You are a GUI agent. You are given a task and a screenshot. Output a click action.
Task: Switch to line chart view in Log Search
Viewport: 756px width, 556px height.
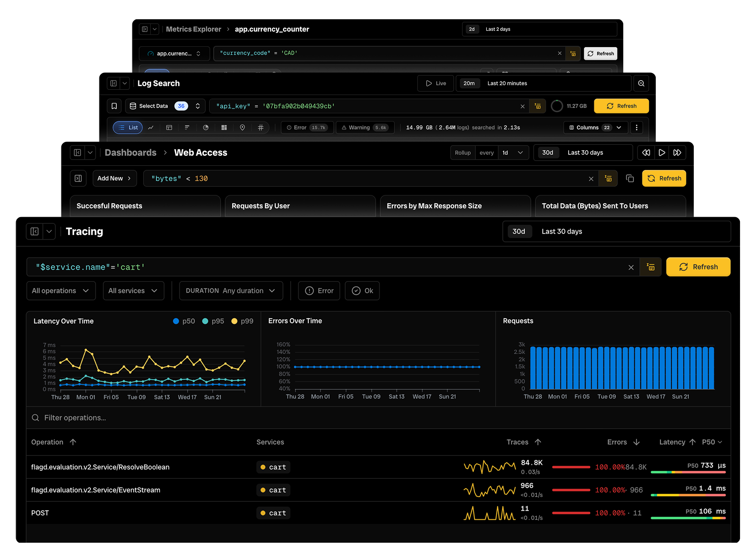pyautogui.click(x=151, y=127)
